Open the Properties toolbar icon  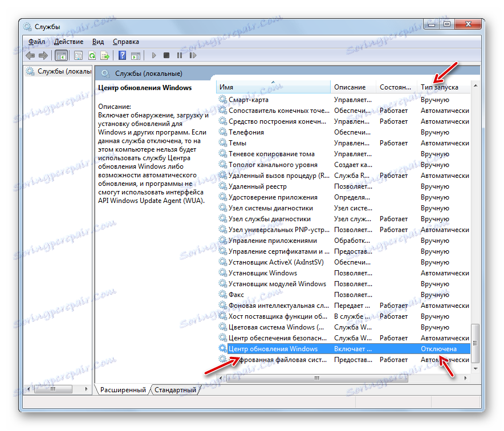pyautogui.click(x=79, y=56)
